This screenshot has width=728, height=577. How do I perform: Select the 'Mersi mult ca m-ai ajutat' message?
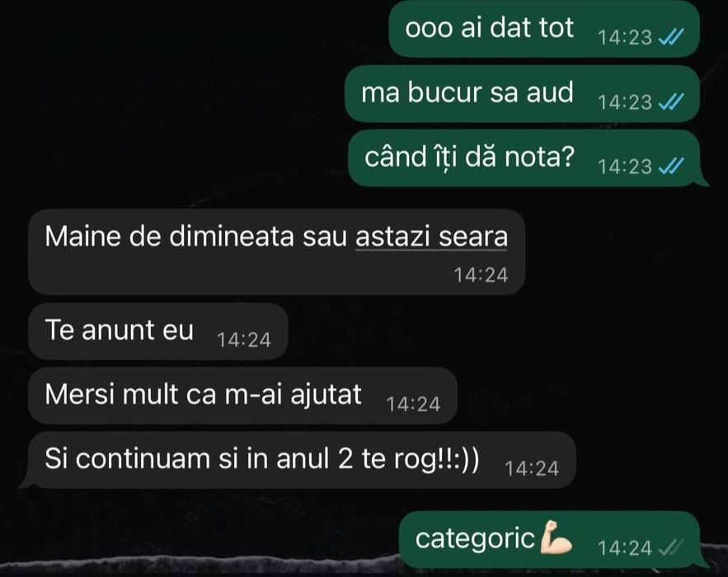tap(243, 396)
